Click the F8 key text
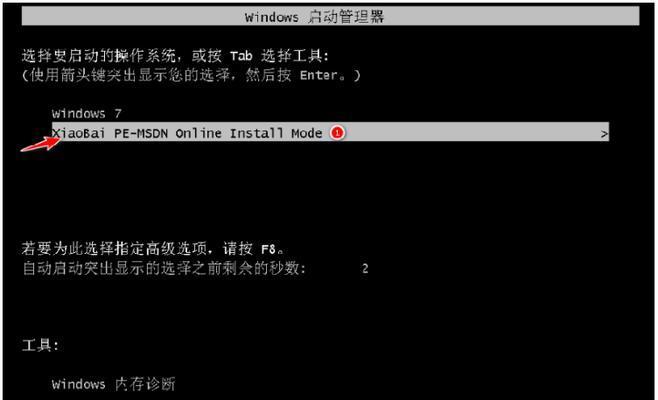The image size is (658, 400). [268, 249]
